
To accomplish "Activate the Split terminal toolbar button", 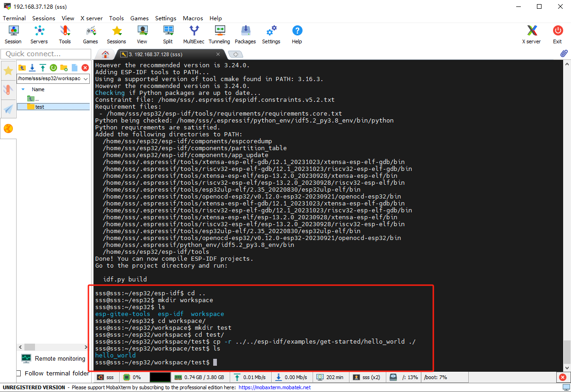I will pyautogui.click(x=168, y=35).
